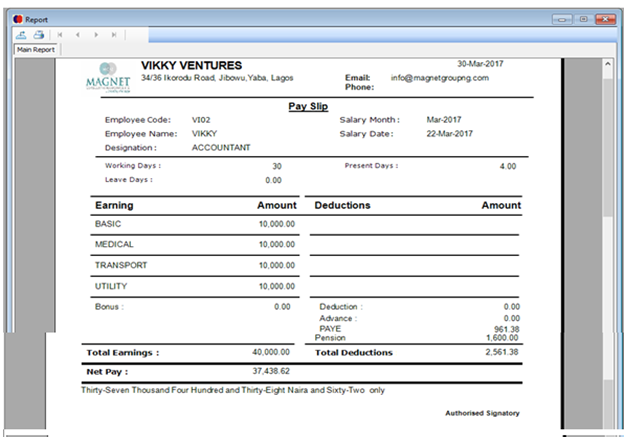
Task: Click the Deductions column header
Action: pos(342,205)
